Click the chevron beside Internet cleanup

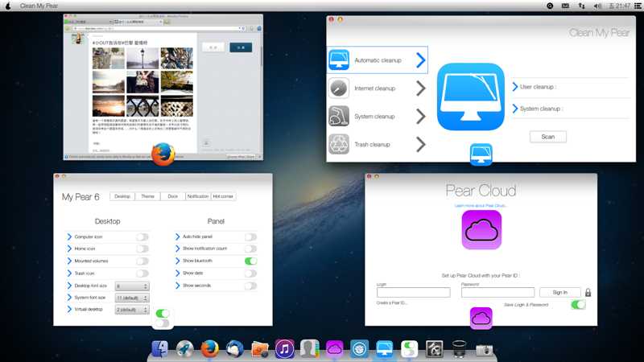point(420,88)
